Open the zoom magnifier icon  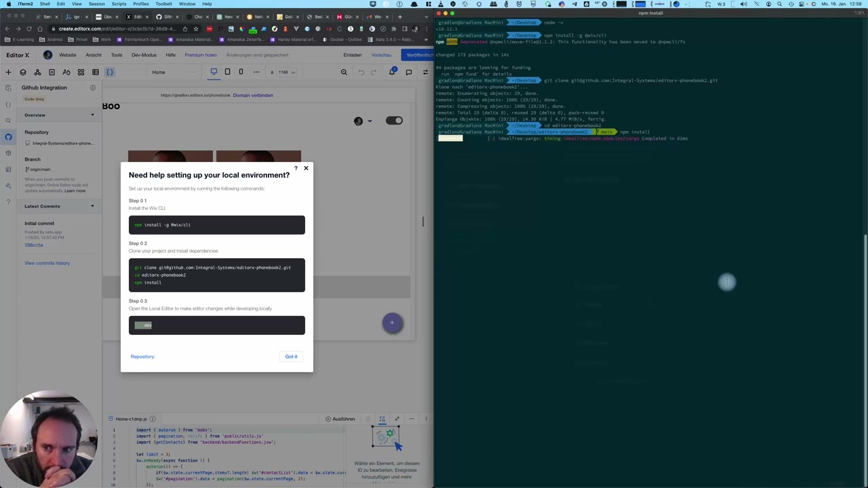point(344,72)
